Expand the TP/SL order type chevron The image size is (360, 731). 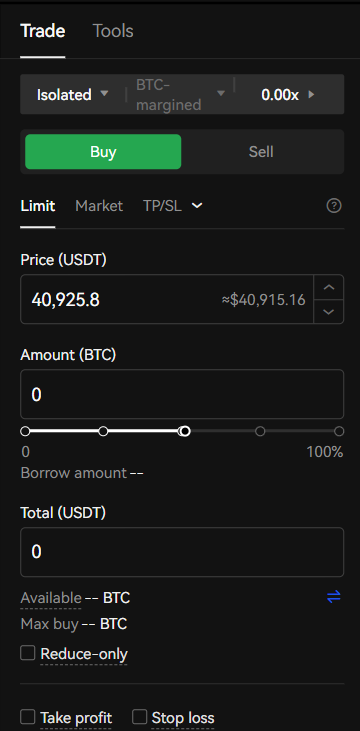[197, 206]
